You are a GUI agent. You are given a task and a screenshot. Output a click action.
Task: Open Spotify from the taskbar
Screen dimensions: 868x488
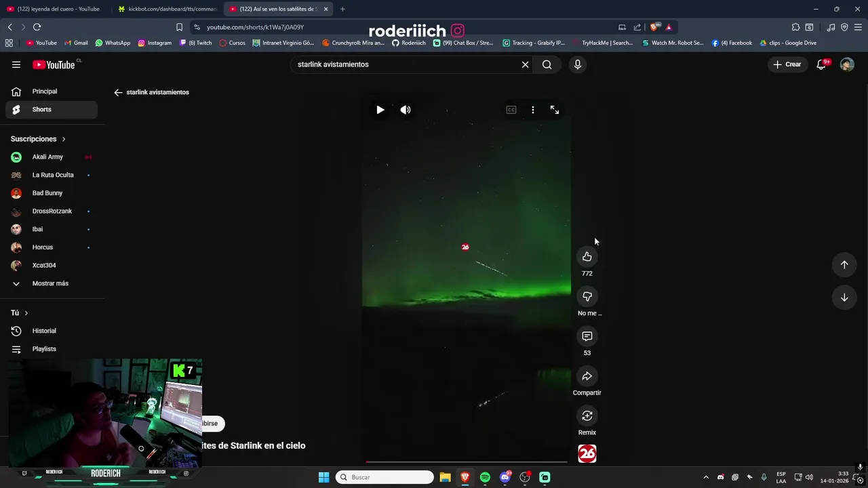(485, 477)
